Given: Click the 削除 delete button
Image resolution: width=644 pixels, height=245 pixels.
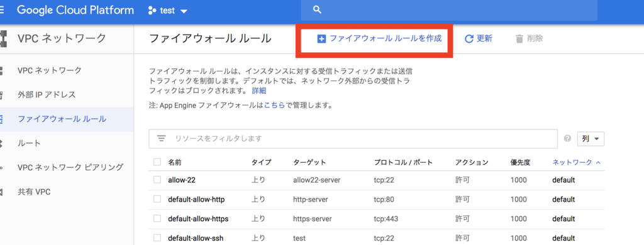Looking at the screenshot, I should pos(529,38).
